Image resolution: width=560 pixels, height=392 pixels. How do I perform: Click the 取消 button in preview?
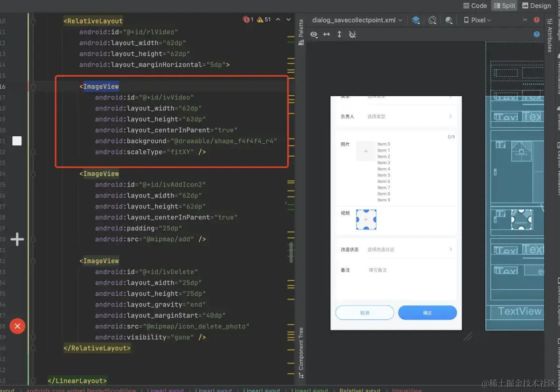click(x=365, y=313)
